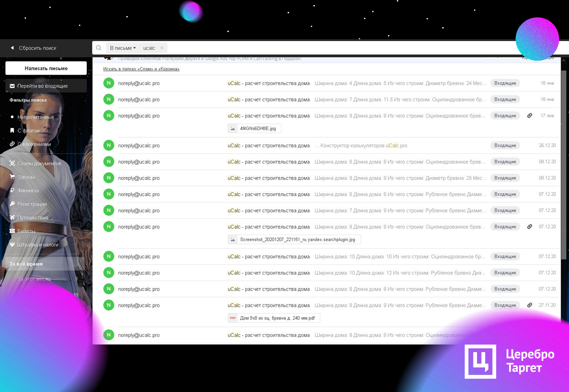Select the 'С вложениями' attachments filter

(34, 144)
